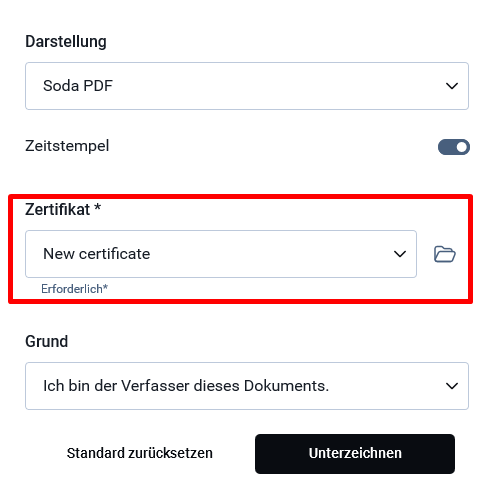The image size is (494, 499).
Task: Expand the Zertifikat dropdown with New certificate
Action: [x=221, y=254]
